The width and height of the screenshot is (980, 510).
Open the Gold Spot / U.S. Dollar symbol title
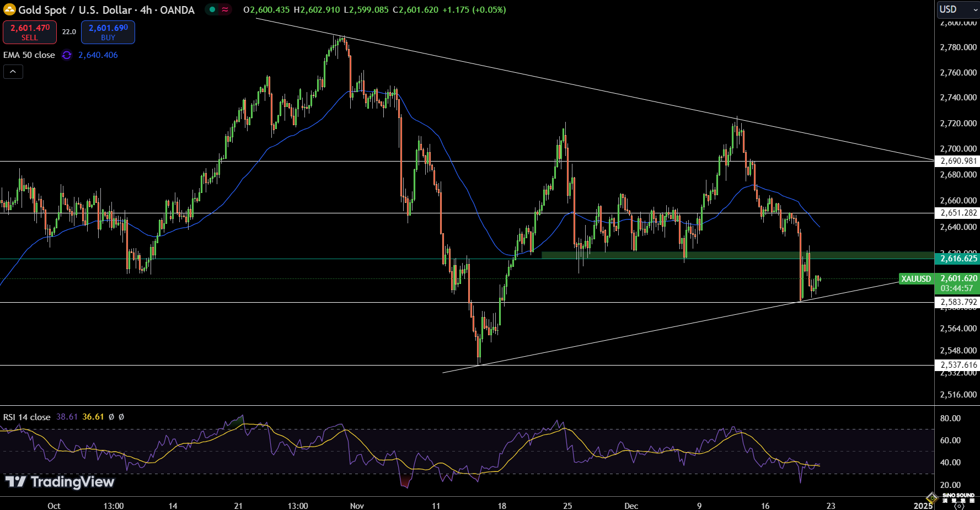click(106, 10)
